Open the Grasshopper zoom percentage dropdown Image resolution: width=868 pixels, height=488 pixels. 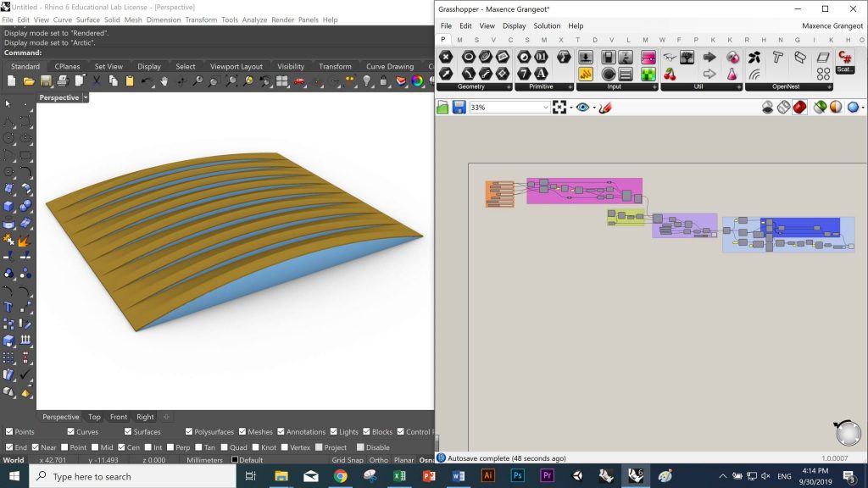tap(545, 108)
